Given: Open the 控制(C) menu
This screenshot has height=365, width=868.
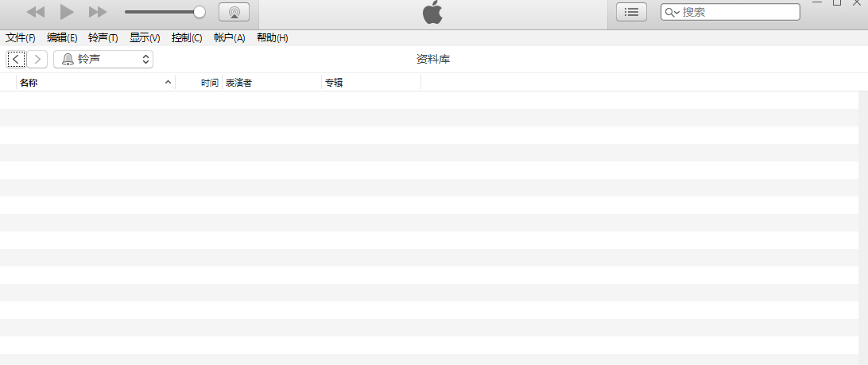Looking at the screenshot, I should coord(187,37).
